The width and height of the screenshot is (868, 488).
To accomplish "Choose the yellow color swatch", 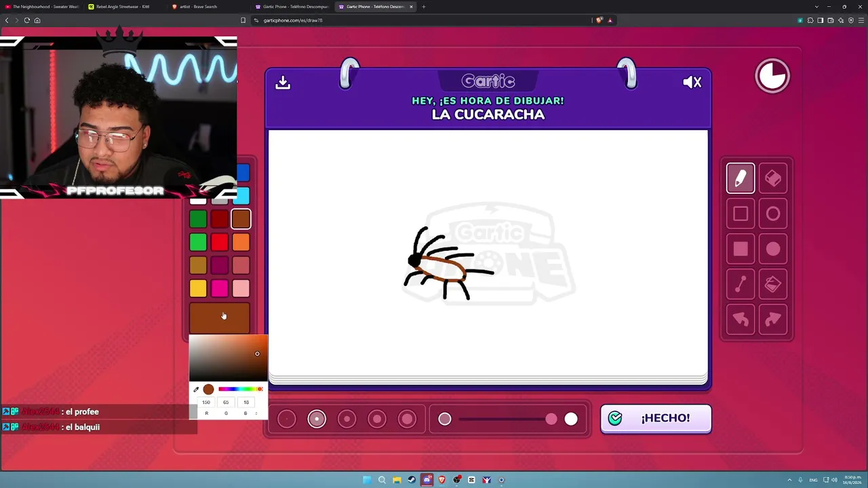I will [198, 289].
